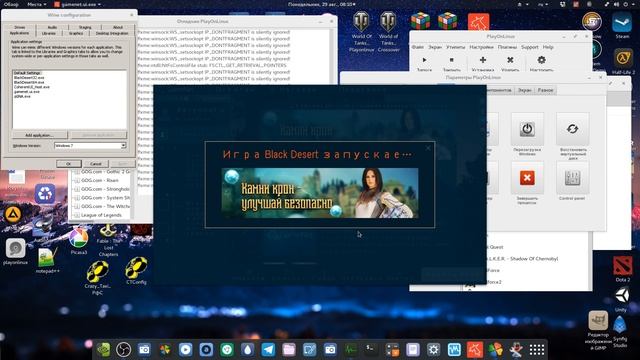Image resolution: width=640 pixels, height=360 pixels.
Task: Open Control panel icon in PlayOnLinux settings
Action: [x=572, y=178]
